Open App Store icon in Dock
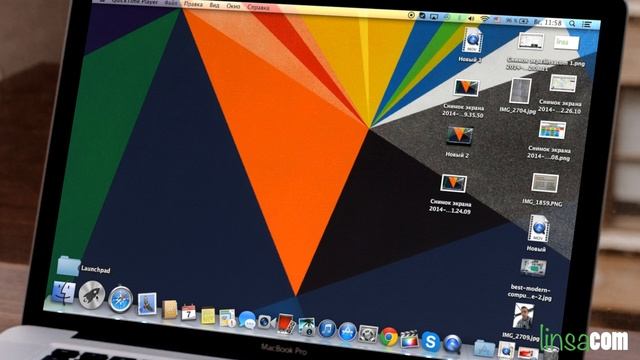The height and width of the screenshot is (360, 640). pos(347,332)
